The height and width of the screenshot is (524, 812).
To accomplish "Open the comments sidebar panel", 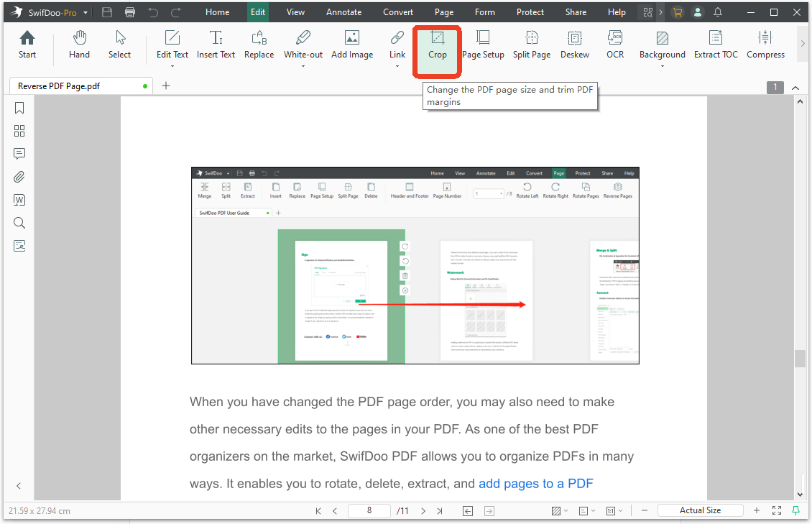I will pyautogui.click(x=19, y=154).
